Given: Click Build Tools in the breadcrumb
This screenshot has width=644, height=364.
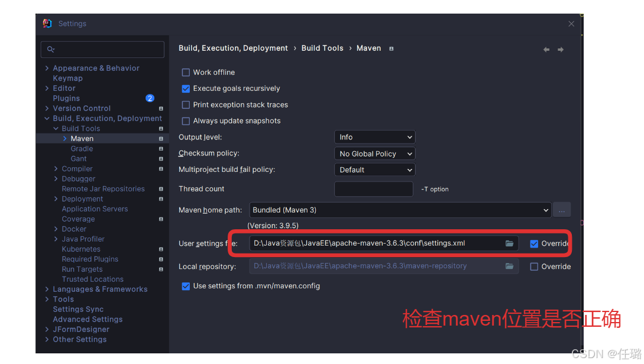Looking at the screenshot, I should [x=322, y=48].
